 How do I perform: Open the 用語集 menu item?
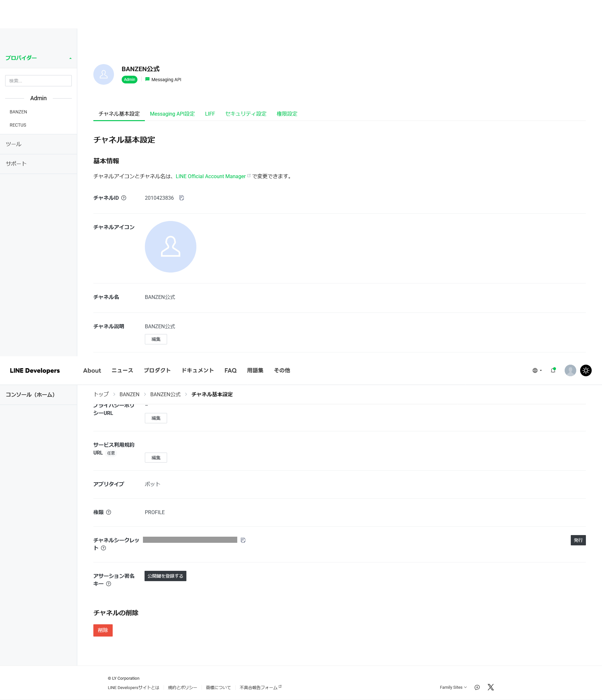point(255,370)
